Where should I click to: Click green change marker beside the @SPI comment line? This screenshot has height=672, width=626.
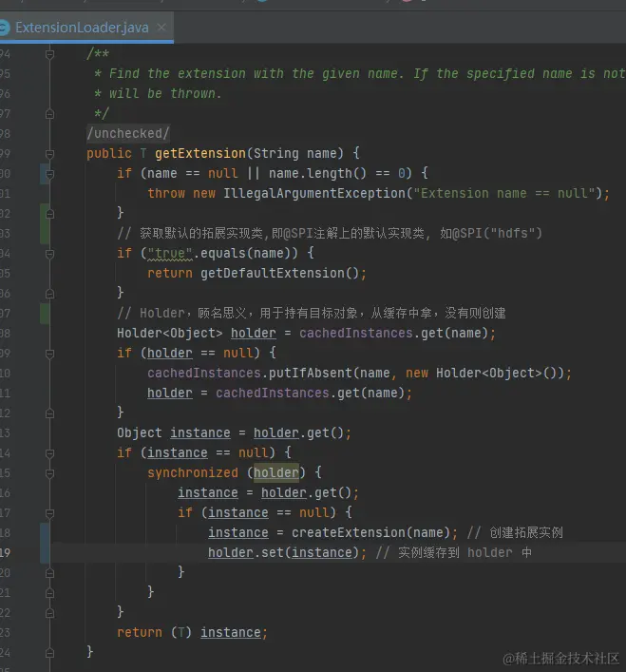[x=44, y=223]
